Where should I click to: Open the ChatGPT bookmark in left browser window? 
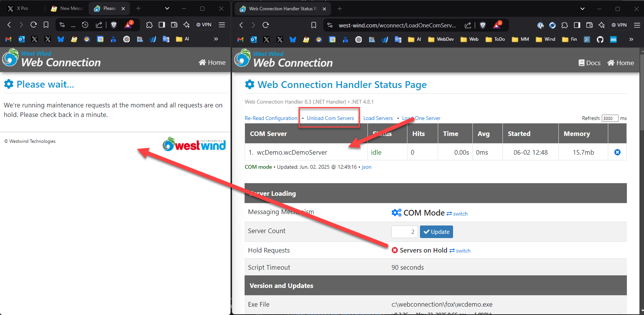pyautogui.click(x=127, y=39)
